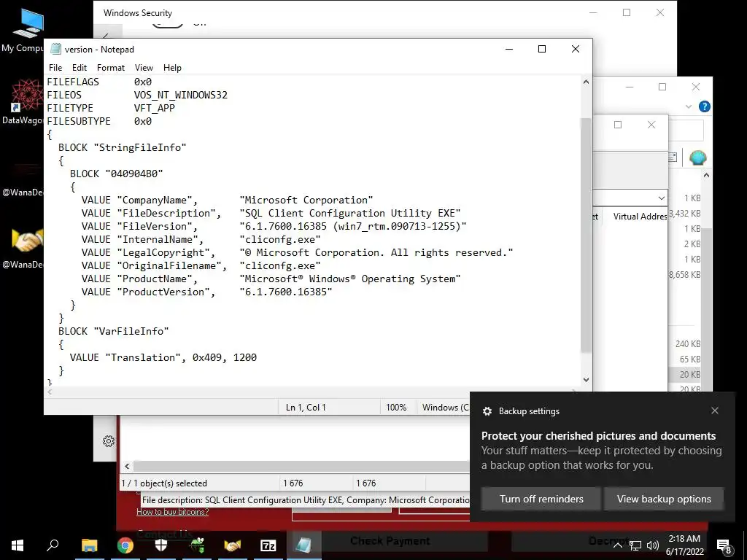Dismiss the Backup settings notification
This screenshot has width=747, height=560.
click(715, 411)
